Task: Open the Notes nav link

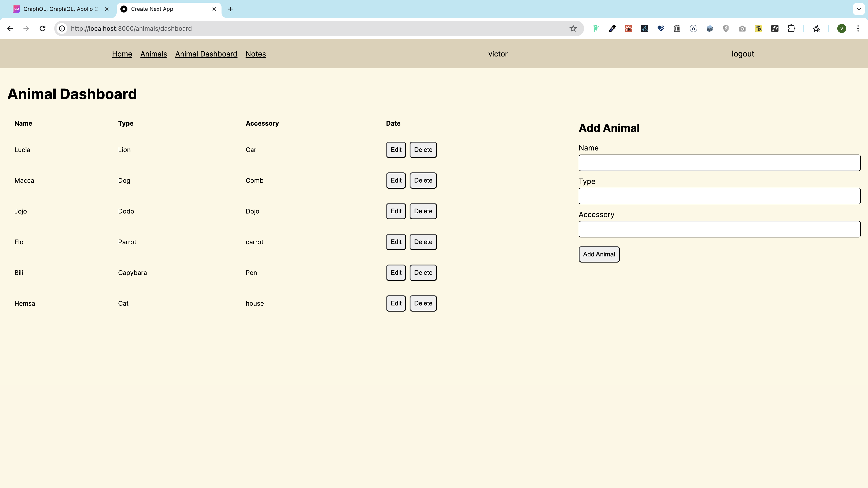Action: coord(255,54)
